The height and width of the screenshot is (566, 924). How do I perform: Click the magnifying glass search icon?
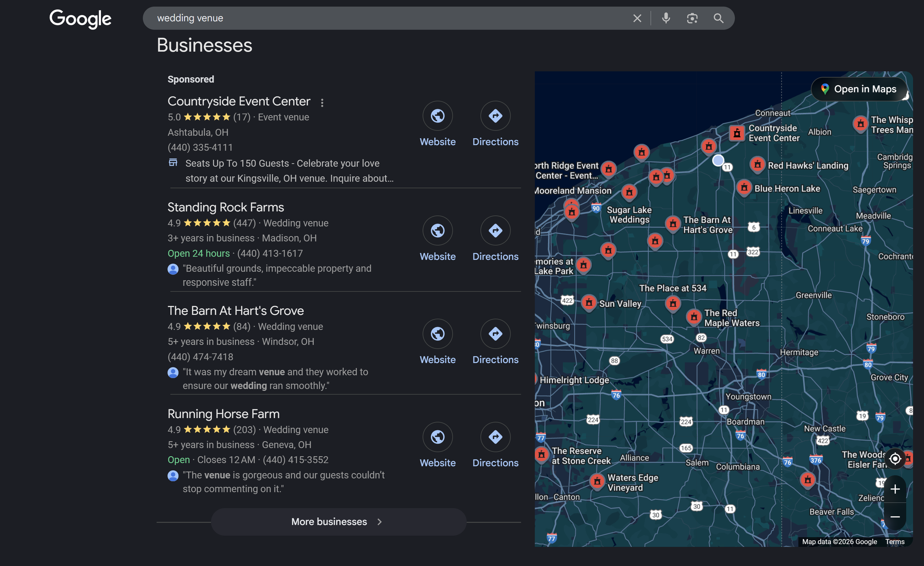click(718, 18)
